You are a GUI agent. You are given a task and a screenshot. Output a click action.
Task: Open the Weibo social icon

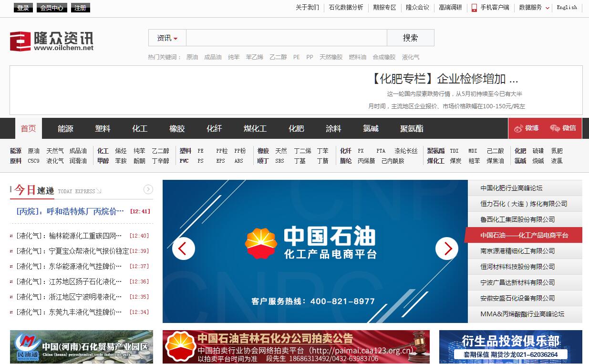pyautogui.click(x=526, y=128)
